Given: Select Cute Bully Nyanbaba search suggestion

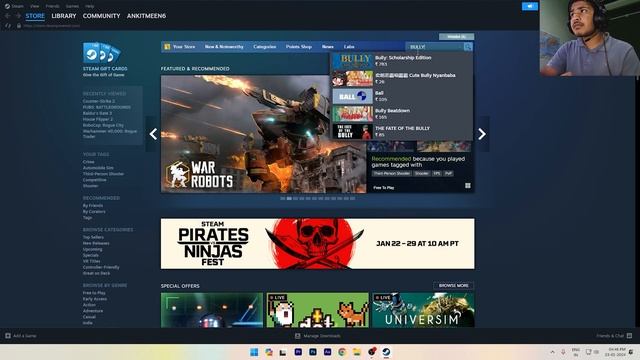Looking at the screenshot, I should (x=402, y=78).
